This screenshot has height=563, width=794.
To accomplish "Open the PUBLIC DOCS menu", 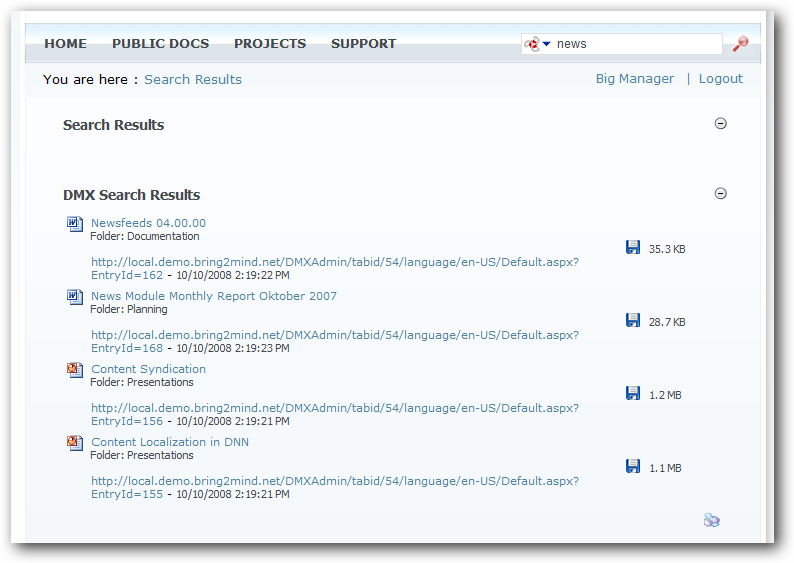I will coord(161,44).
